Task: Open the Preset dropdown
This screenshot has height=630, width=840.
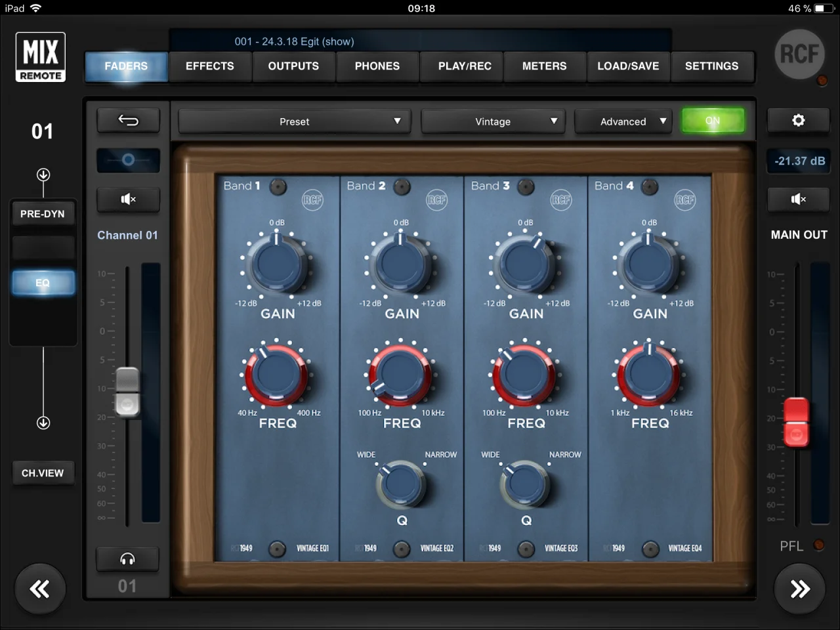Action: tap(295, 121)
